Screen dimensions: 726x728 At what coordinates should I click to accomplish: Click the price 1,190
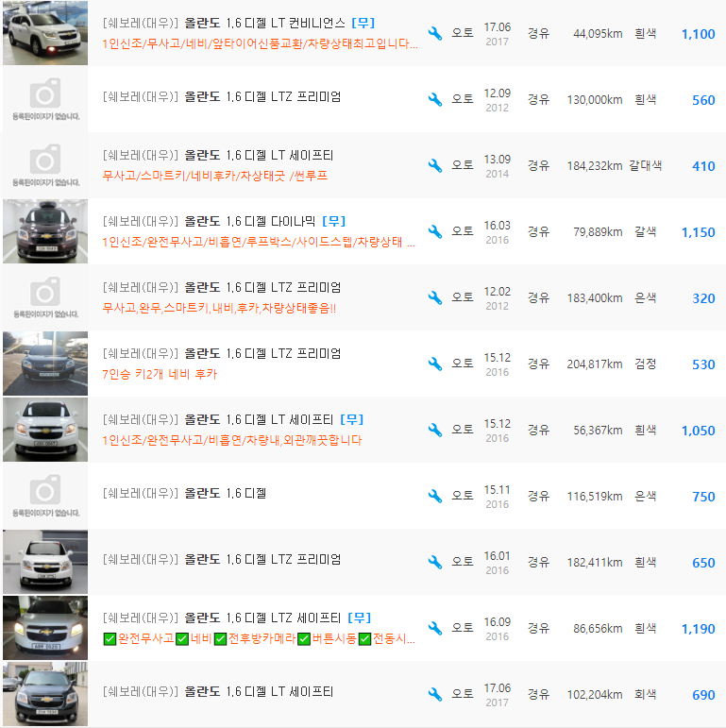[x=698, y=629]
